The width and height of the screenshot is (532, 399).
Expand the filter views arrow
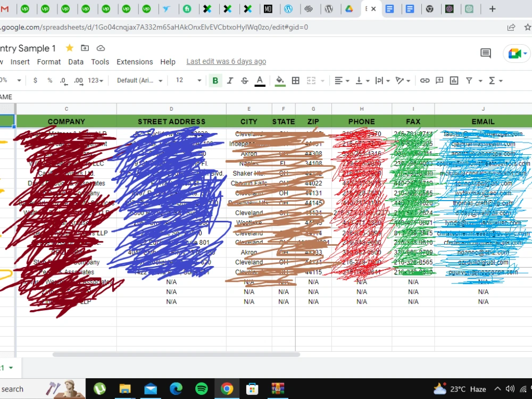[x=480, y=81]
